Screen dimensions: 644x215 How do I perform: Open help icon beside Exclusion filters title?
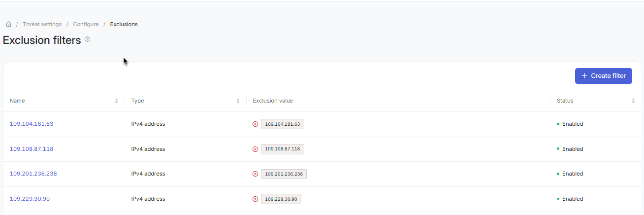pyautogui.click(x=87, y=39)
